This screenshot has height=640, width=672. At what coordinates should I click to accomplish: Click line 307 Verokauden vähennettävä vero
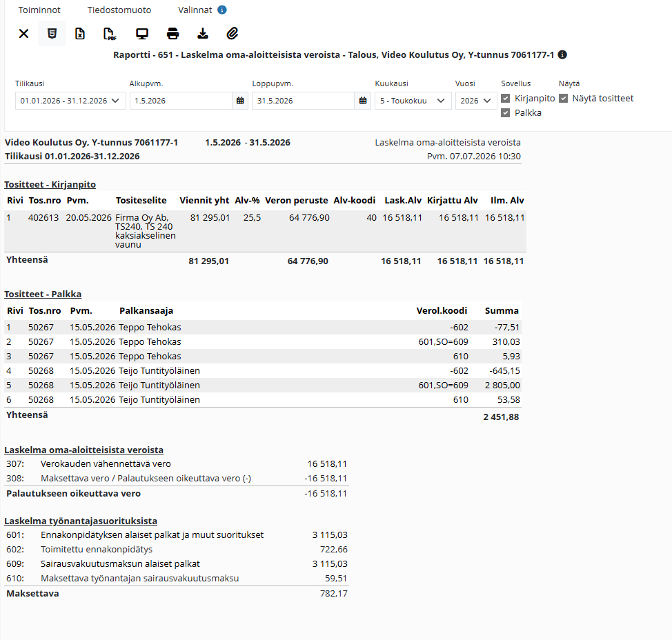click(x=177, y=464)
